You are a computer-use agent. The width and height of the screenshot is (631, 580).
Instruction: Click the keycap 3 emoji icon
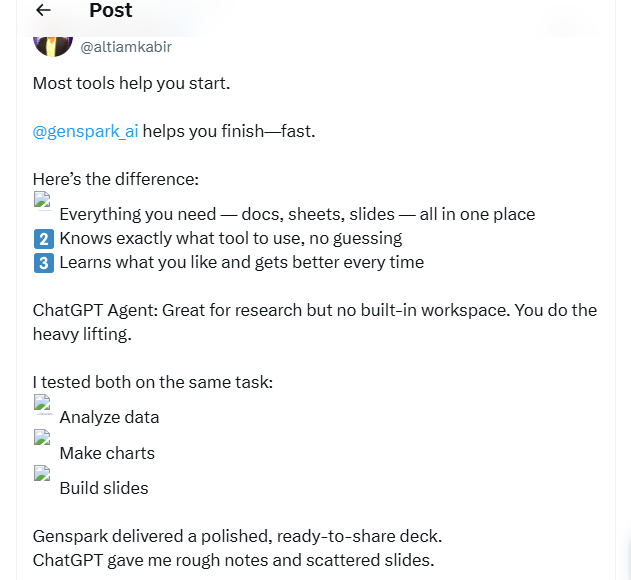point(43,262)
